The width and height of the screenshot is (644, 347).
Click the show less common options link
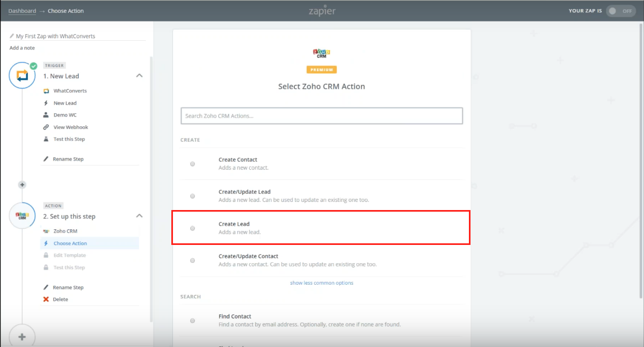coord(322,283)
